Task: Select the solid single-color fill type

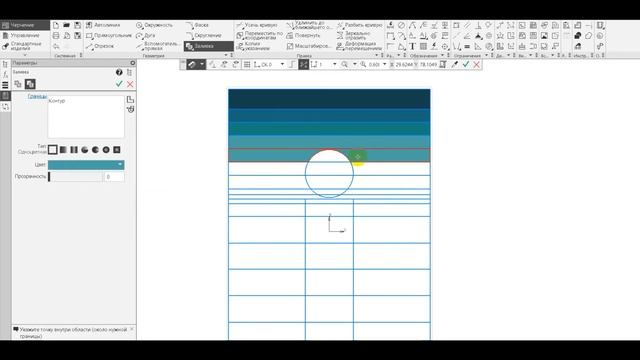Action: (x=53, y=150)
